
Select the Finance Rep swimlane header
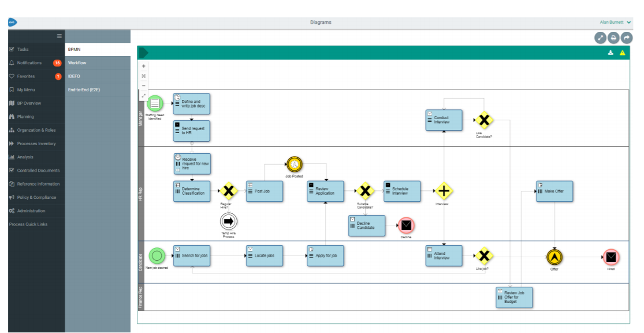click(141, 297)
